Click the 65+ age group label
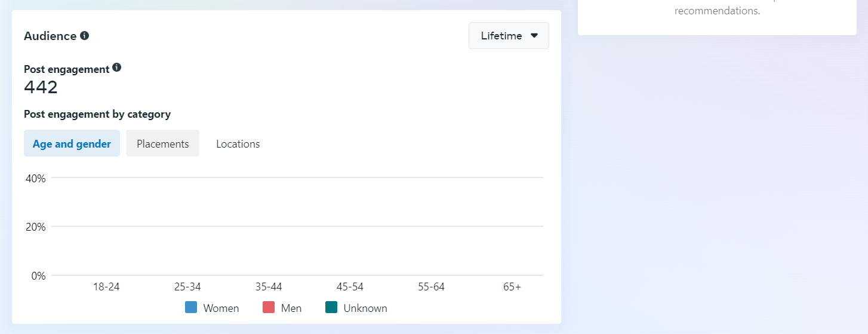The width and height of the screenshot is (868, 334). [512, 287]
